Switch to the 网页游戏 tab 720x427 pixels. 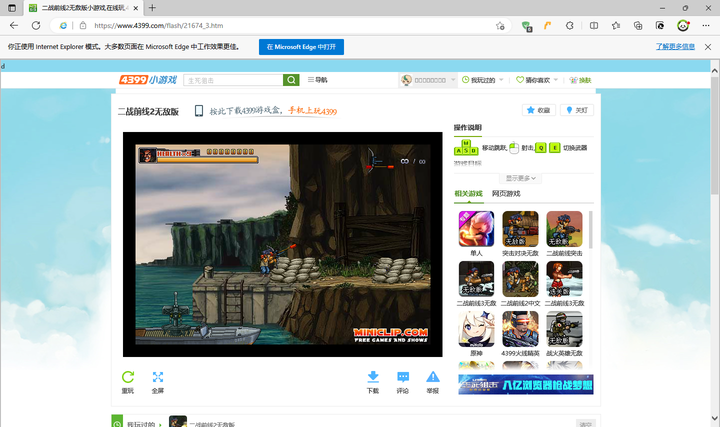pyautogui.click(x=506, y=194)
